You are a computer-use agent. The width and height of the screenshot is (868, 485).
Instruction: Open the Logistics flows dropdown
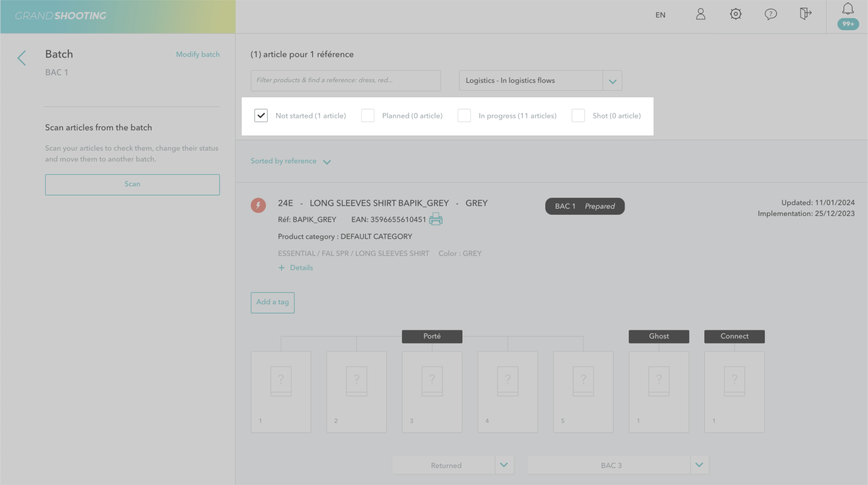(x=612, y=81)
